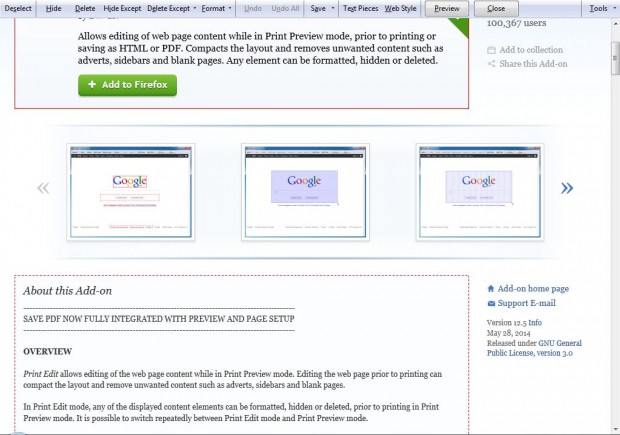The width and height of the screenshot is (620, 435).
Task: Click the Add to collection link
Action: point(531,50)
